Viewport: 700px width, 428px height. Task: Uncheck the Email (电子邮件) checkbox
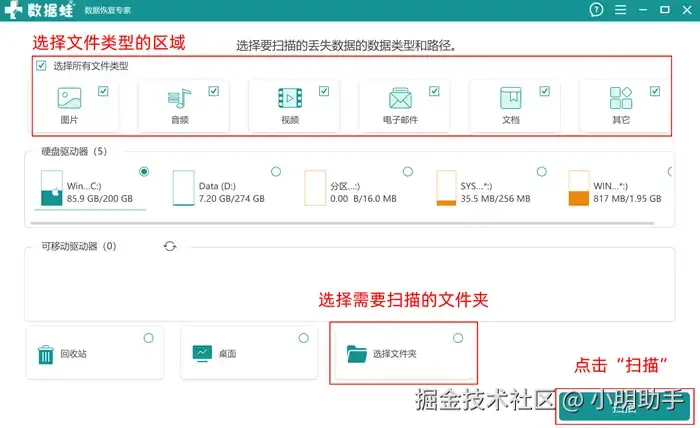[x=434, y=91]
